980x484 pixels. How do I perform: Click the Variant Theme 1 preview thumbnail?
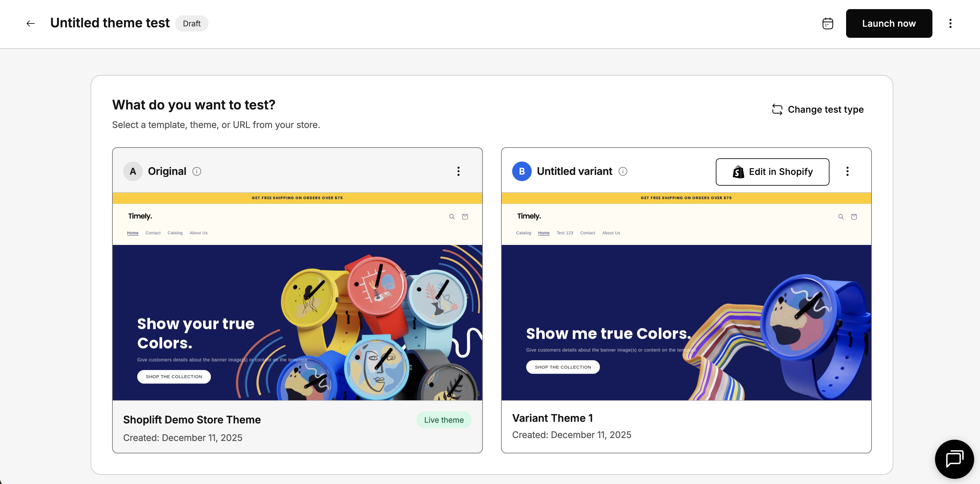tap(686, 297)
